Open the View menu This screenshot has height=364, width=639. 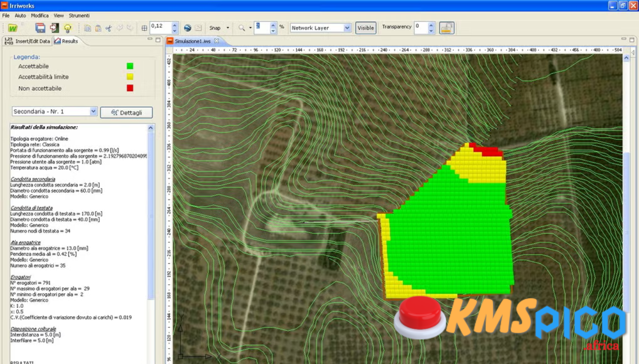click(x=59, y=15)
